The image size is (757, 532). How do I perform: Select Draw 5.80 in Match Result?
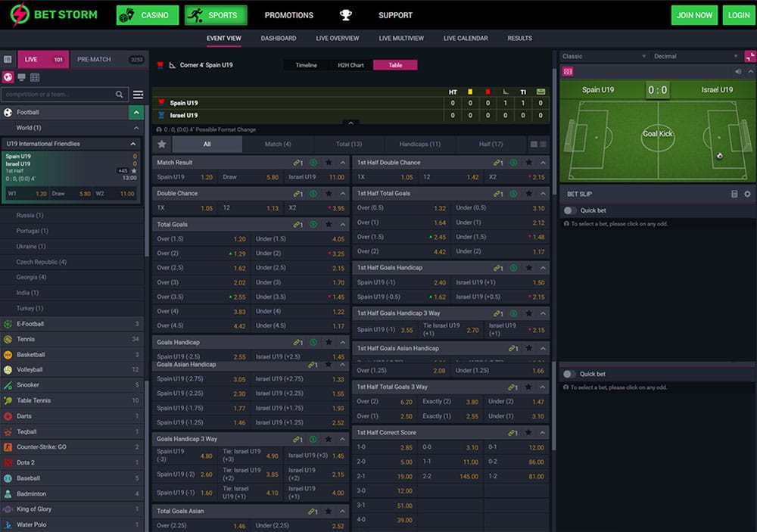(x=251, y=177)
